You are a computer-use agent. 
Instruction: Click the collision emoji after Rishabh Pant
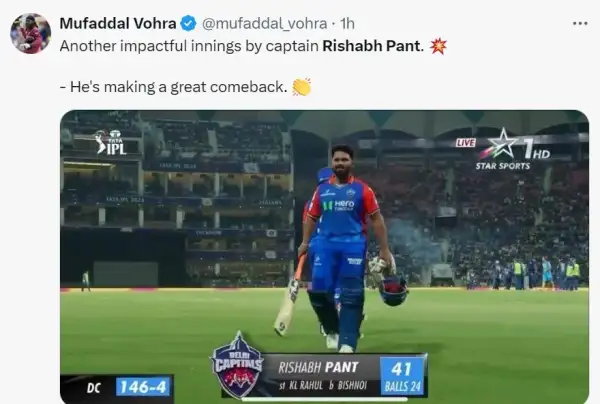[438, 46]
